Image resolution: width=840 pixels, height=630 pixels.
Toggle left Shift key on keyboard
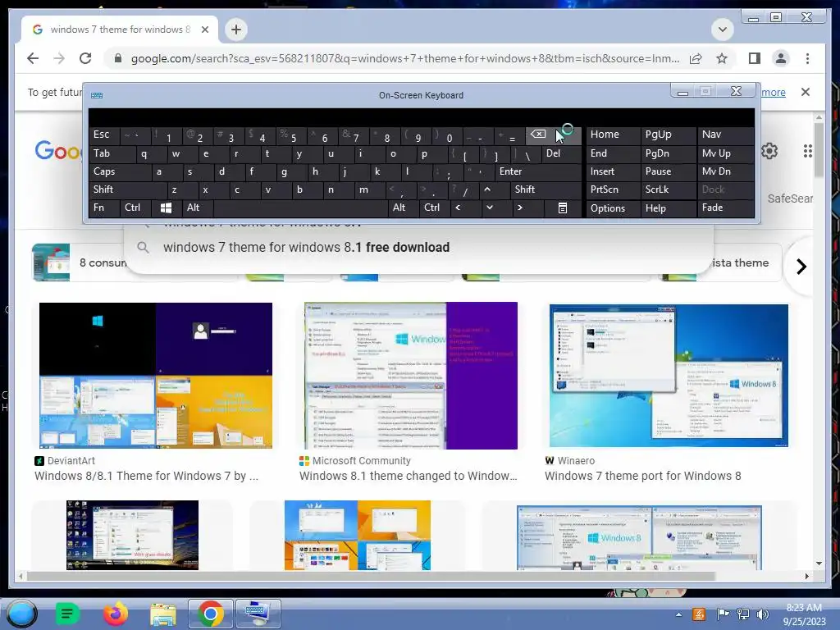[x=127, y=189]
